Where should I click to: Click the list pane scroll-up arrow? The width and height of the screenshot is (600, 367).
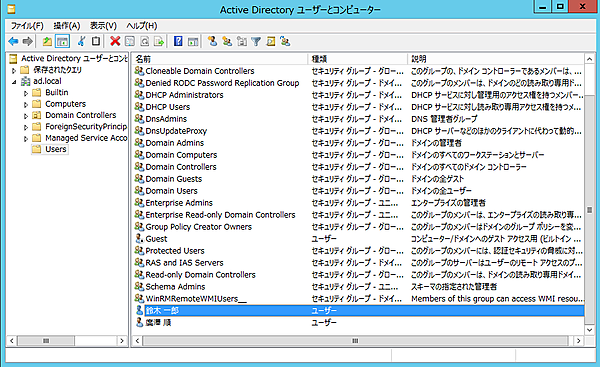pyautogui.click(x=589, y=59)
